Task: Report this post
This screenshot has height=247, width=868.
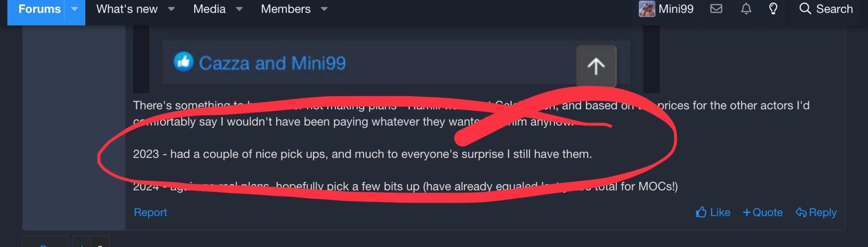Action: pos(150,212)
